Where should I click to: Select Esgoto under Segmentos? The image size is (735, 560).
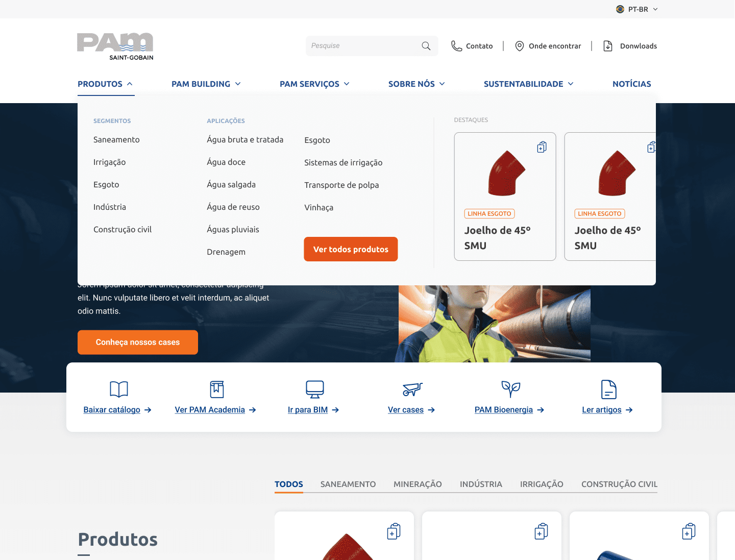coord(106,184)
